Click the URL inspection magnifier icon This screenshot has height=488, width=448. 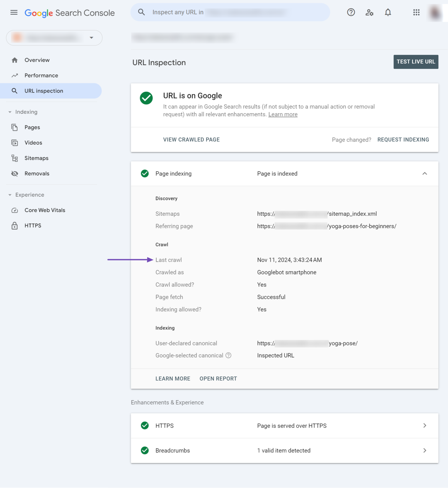(15, 91)
